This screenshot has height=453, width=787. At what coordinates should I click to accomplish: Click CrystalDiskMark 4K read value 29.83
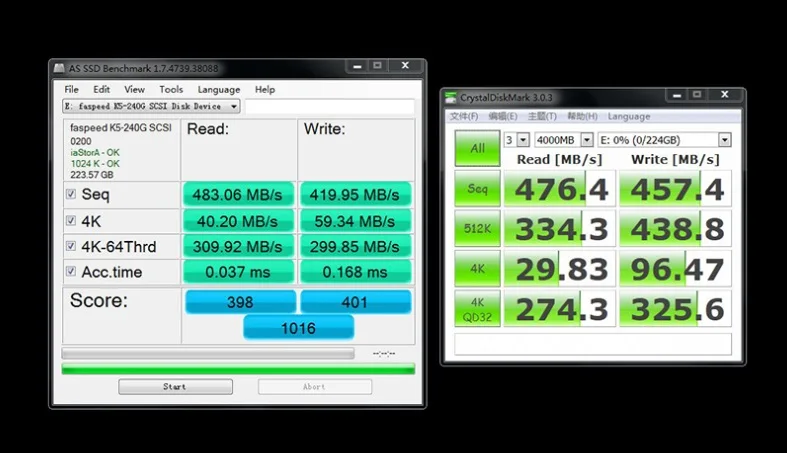(560, 269)
